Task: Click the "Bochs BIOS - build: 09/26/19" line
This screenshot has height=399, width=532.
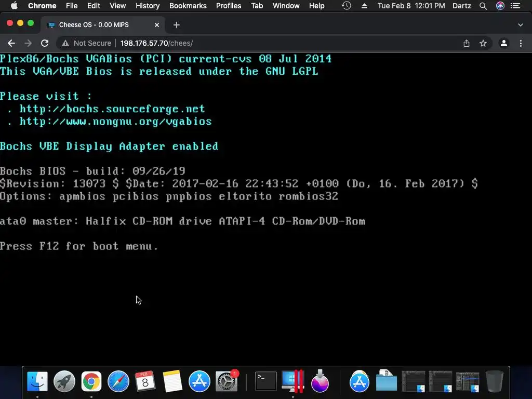Action: (92, 171)
